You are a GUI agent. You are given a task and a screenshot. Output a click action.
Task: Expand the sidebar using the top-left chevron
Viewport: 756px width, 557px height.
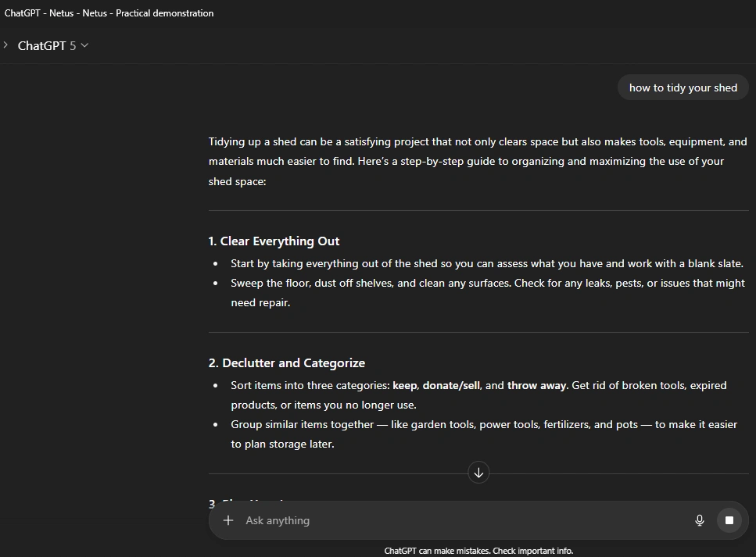coord(6,45)
